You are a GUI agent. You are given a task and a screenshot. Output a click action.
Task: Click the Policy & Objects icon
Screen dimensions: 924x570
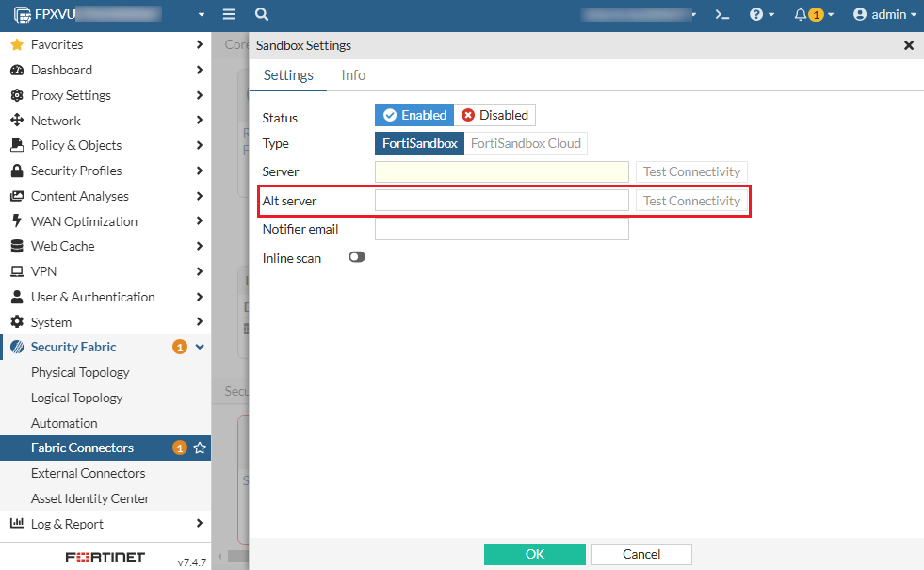17,146
